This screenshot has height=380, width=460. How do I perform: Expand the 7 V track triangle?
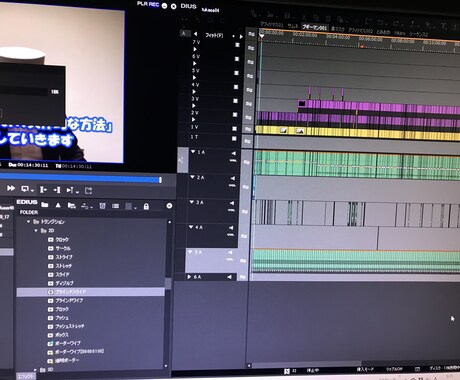coord(195,49)
